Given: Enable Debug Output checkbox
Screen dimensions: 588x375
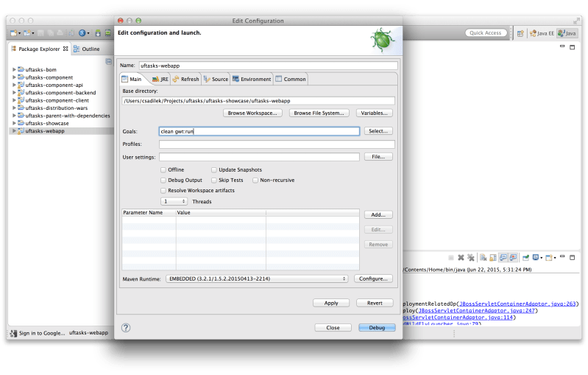Looking at the screenshot, I should pyautogui.click(x=163, y=181).
